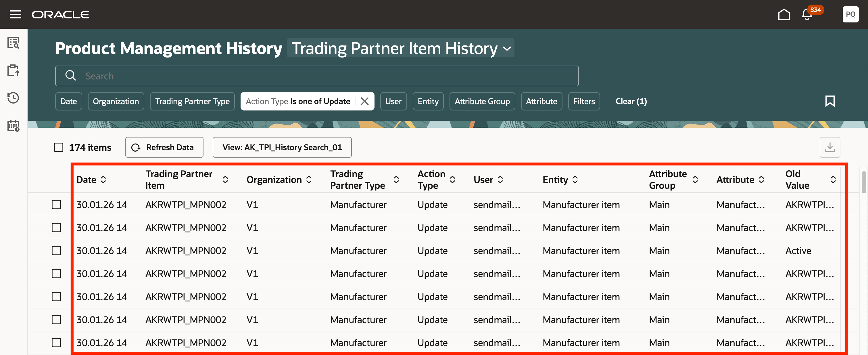Click the Home icon
The width and height of the screenshot is (868, 355).
point(784,14)
